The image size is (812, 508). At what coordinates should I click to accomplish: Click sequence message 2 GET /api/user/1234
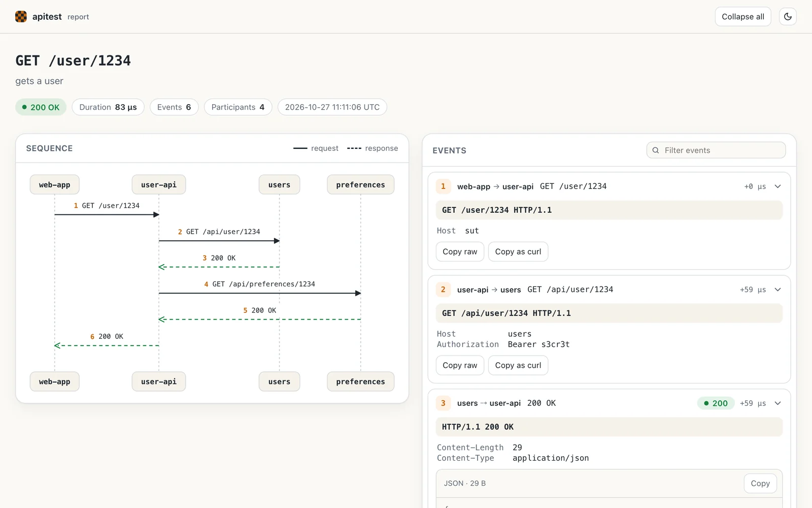[219, 232]
